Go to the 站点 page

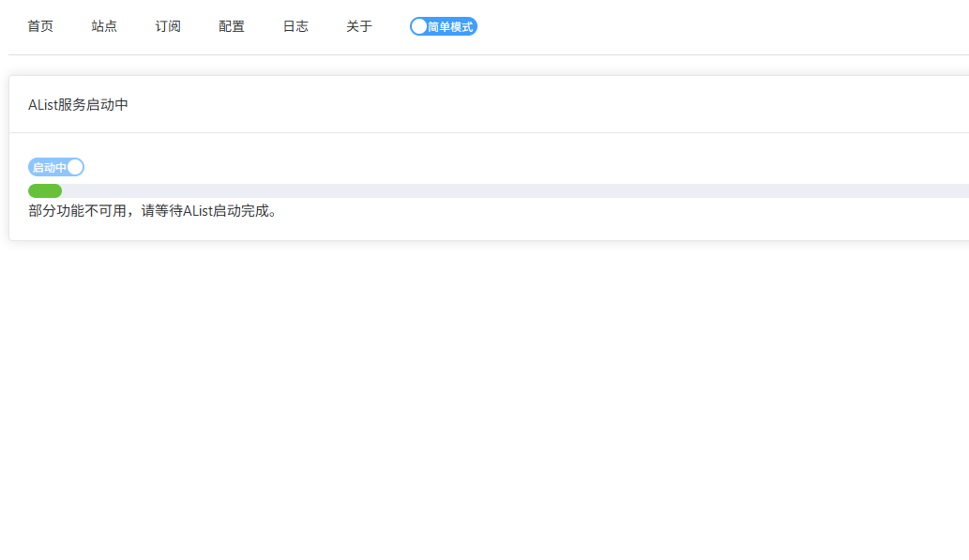coord(104,26)
